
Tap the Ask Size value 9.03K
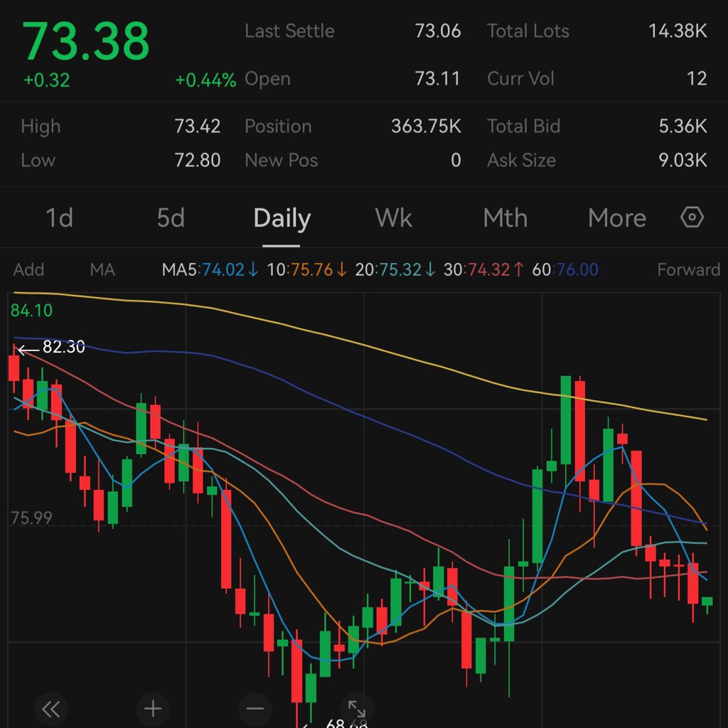coord(683,160)
